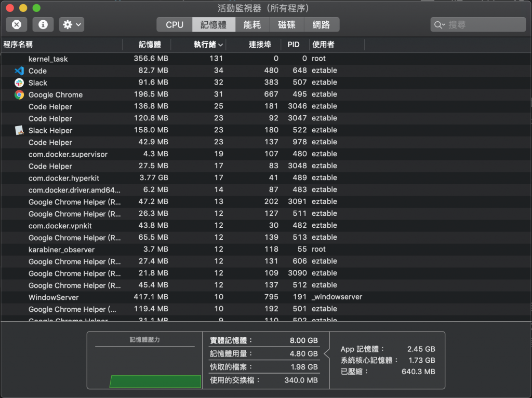Viewport: 532px width, 398px height.
Task: Click the Google Chrome app icon
Action: click(19, 94)
